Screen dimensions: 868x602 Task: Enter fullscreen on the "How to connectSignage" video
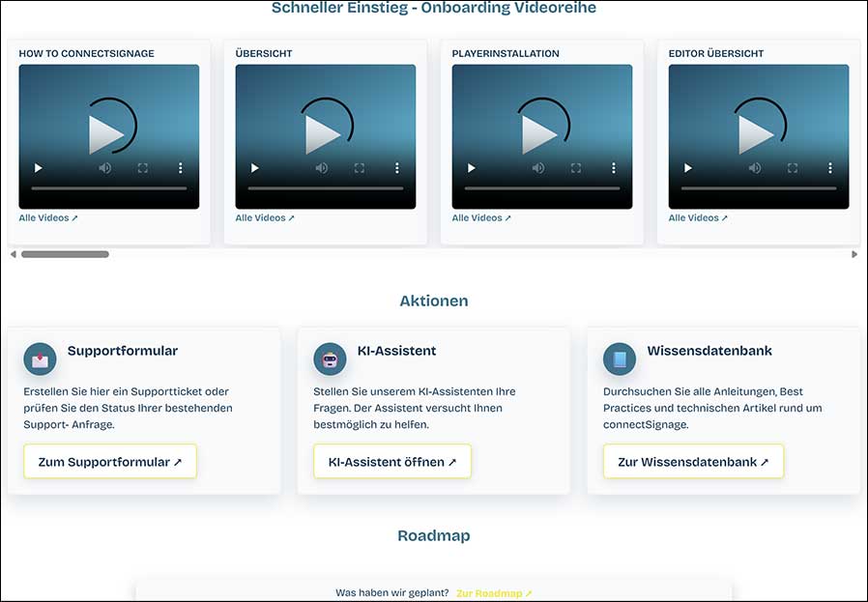(143, 167)
